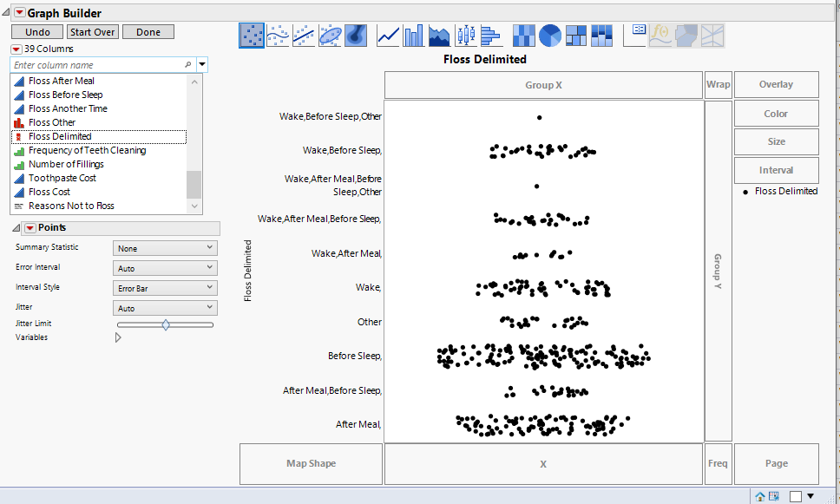
Task: Pick the Line of Fit icon
Action: [x=301, y=36]
